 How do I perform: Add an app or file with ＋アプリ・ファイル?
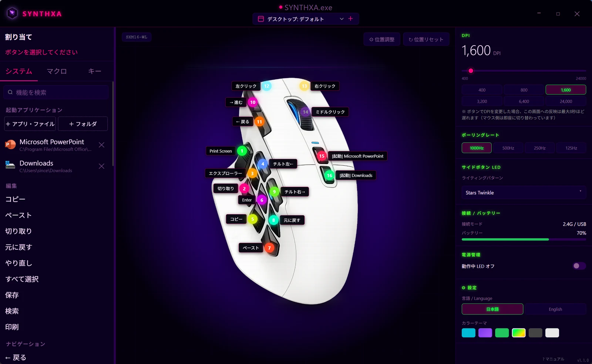(x=30, y=124)
